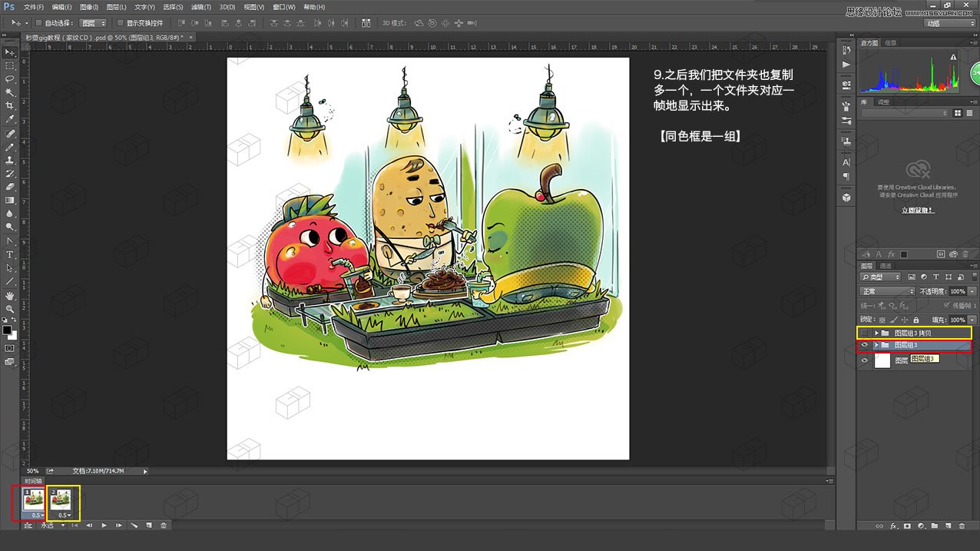Show the 图层组3 拷贝 group
The height and width of the screenshot is (551, 980).
click(864, 332)
